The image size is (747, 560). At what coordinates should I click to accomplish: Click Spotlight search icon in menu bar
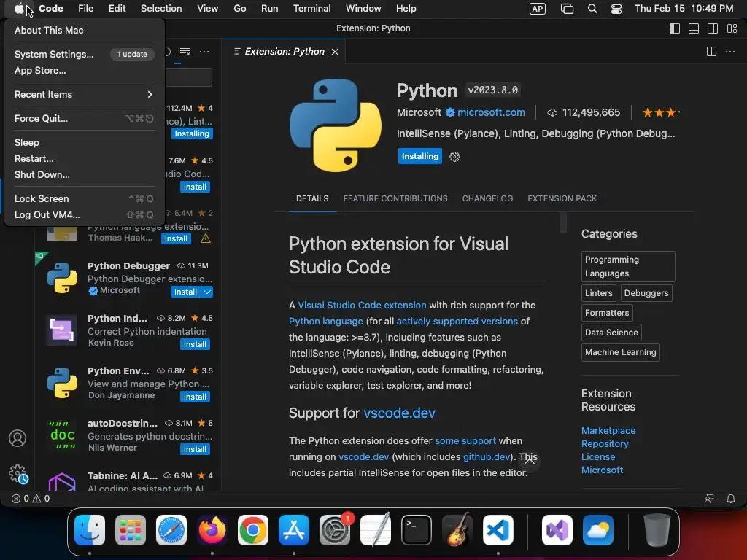pos(592,9)
